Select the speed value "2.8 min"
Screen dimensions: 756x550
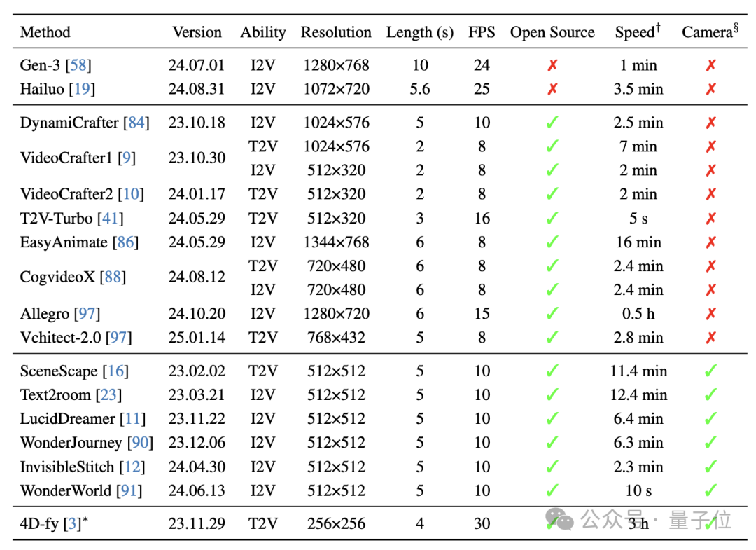click(638, 337)
